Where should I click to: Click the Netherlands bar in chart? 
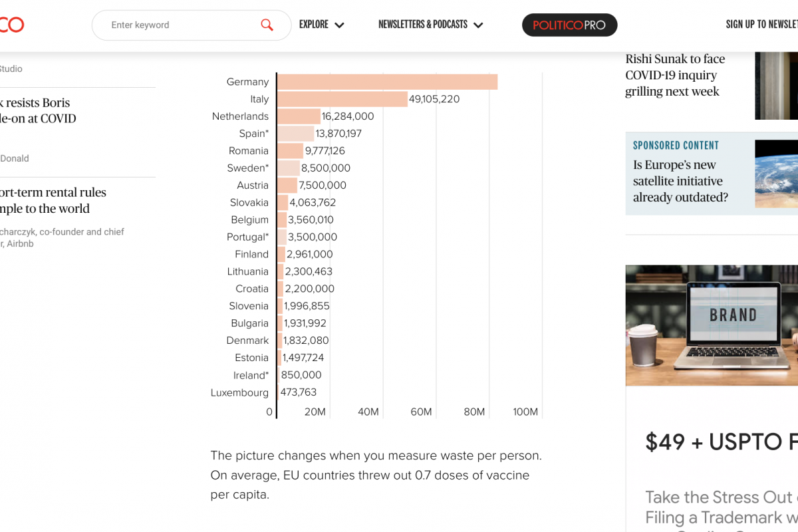(299, 116)
